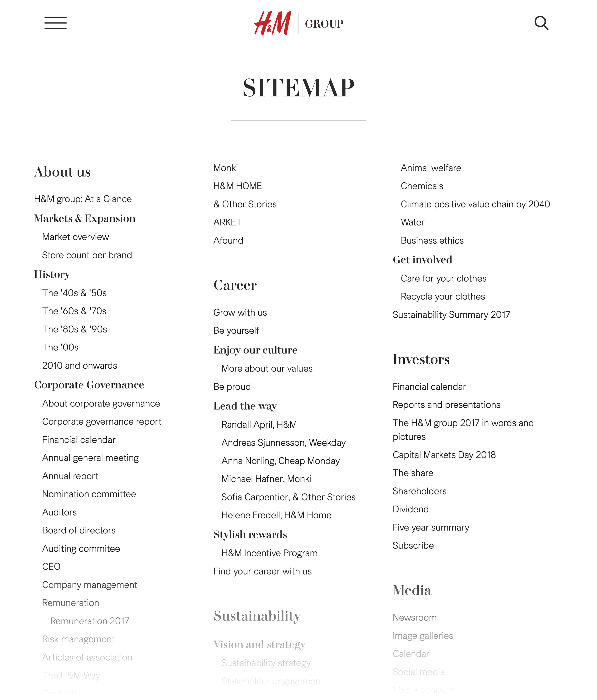Click the Financial calendar link

pos(79,440)
